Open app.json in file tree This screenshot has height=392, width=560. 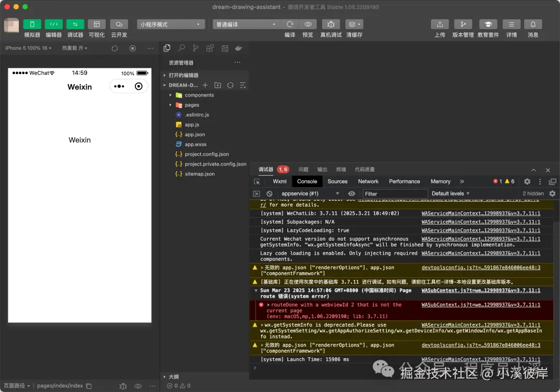click(x=194, y=135)
